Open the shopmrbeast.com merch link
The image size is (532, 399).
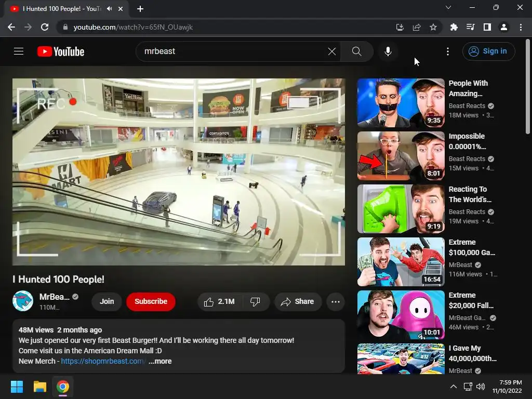click(103, 361)
